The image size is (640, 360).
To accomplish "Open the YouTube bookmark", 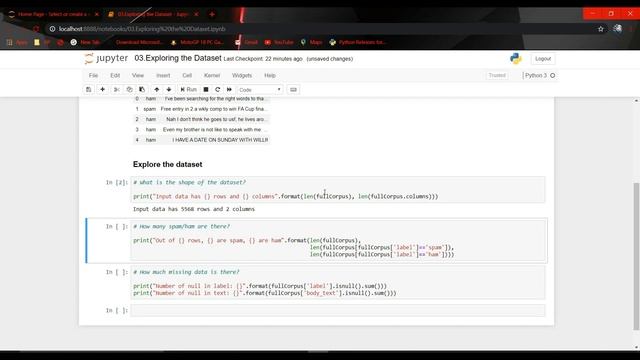I will (279, 42).
